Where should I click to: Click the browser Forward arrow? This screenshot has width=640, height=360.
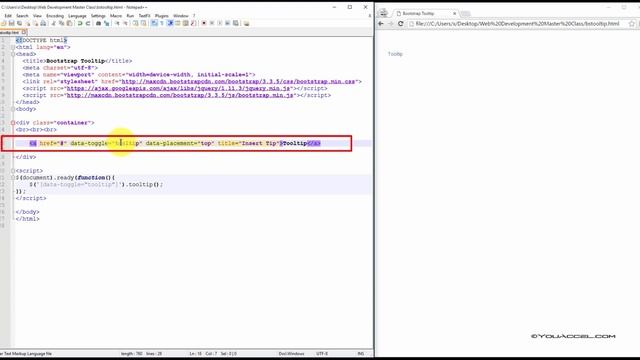(x=391, y=24)
